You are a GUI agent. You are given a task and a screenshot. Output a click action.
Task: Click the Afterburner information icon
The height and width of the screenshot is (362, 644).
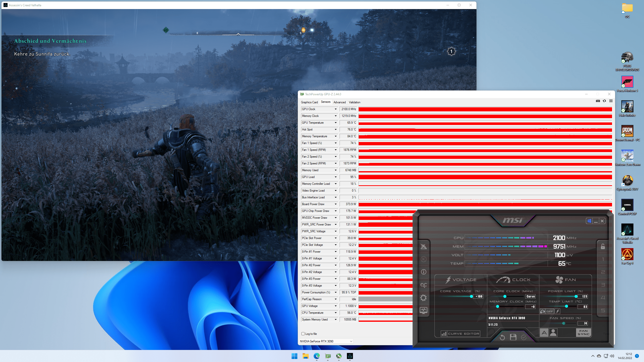[x=423, y=272]
